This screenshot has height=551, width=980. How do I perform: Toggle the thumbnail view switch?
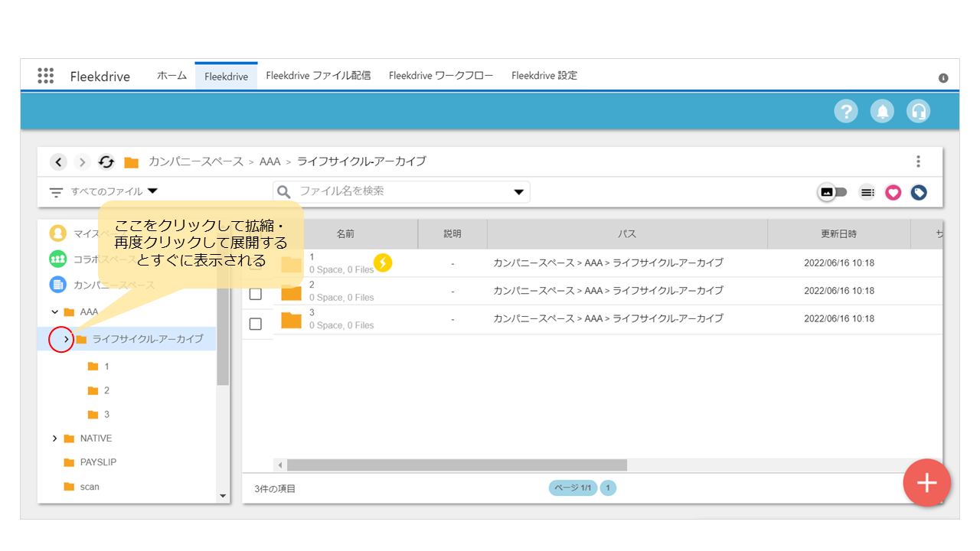[x=833, y=193]
